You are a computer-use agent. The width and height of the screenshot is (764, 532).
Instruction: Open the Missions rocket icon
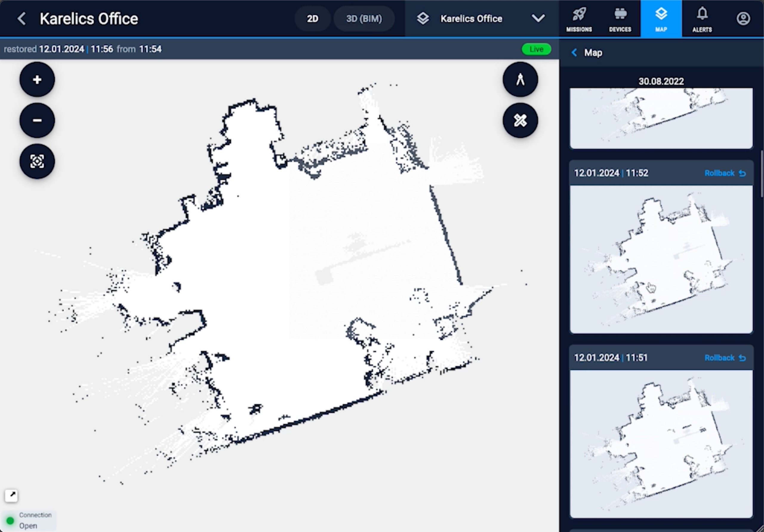click(x=579, y=18)
